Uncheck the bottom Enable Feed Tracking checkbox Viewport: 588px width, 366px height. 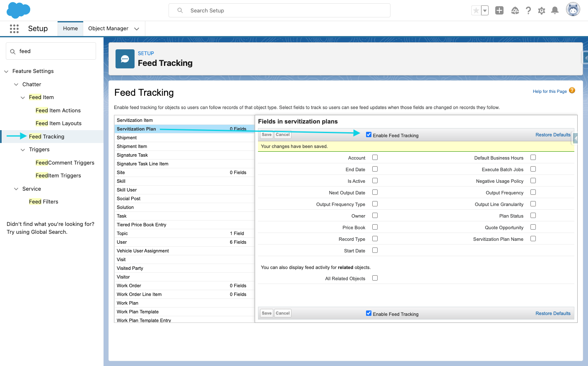(369, 313)
